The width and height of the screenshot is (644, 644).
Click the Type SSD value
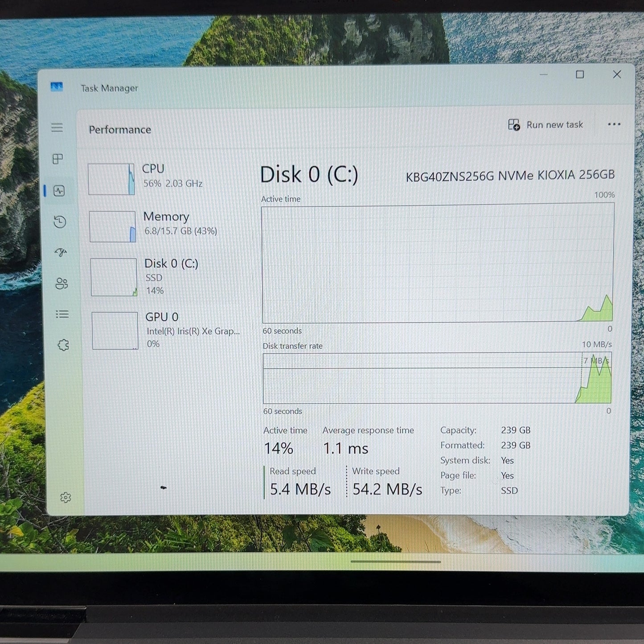coord(509,491)
